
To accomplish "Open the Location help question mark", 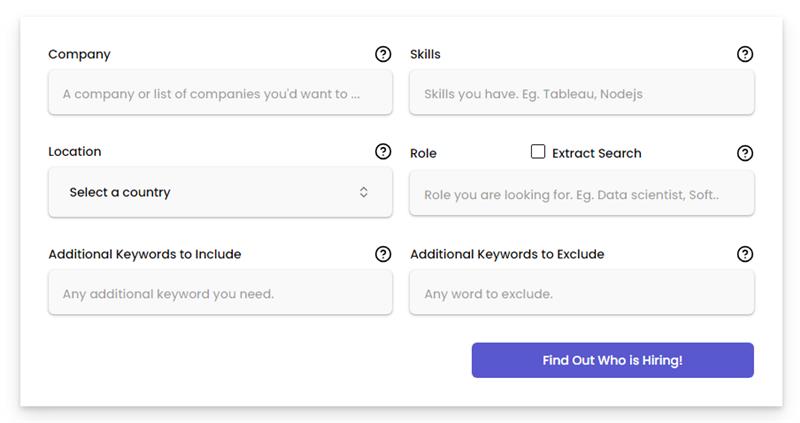I will coord(383,152).
